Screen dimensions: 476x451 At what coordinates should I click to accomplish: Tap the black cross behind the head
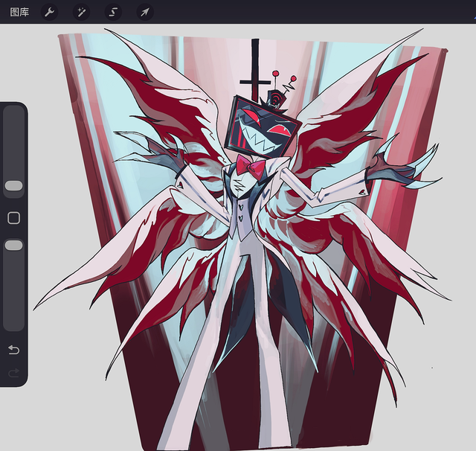click(x=254, y=74)
